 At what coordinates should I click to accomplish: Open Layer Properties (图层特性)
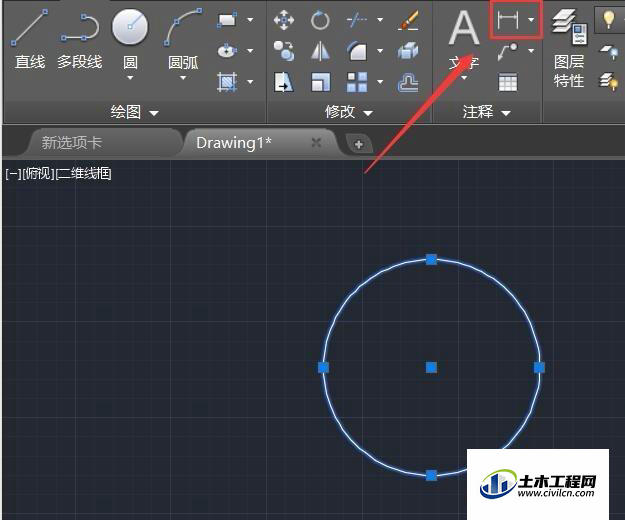[569, 48]
